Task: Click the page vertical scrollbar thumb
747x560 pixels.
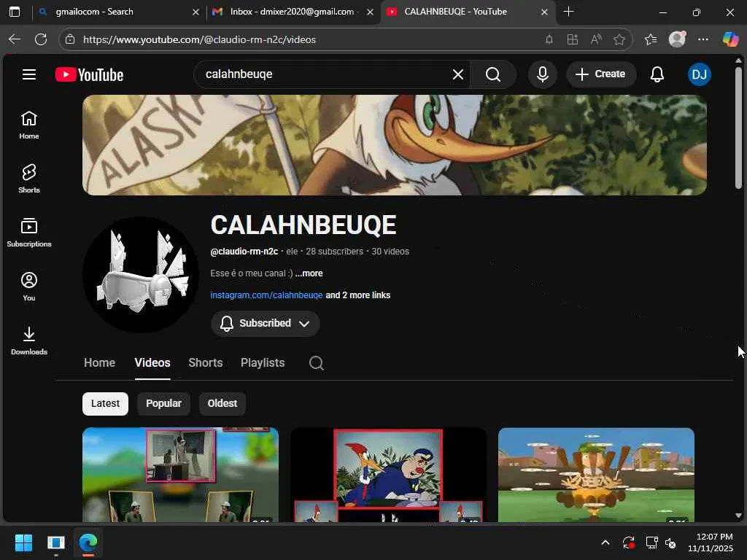Action: click(738, 128)
